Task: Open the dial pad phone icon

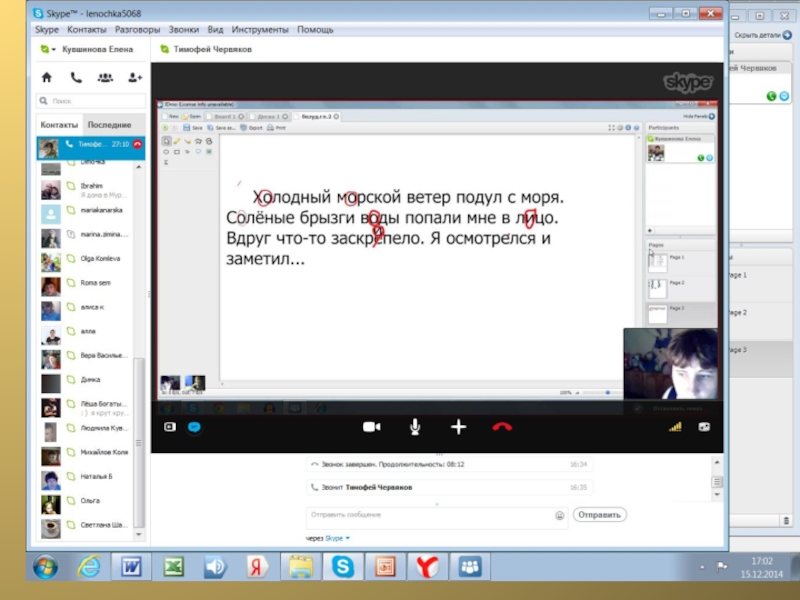Action: click(x=76, y=77)
